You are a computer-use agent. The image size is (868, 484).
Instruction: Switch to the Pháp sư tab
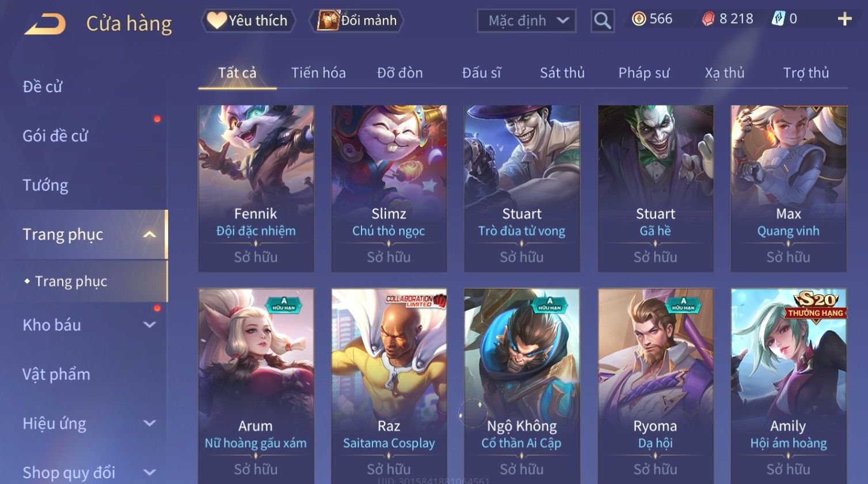click(x=644, y=73)
